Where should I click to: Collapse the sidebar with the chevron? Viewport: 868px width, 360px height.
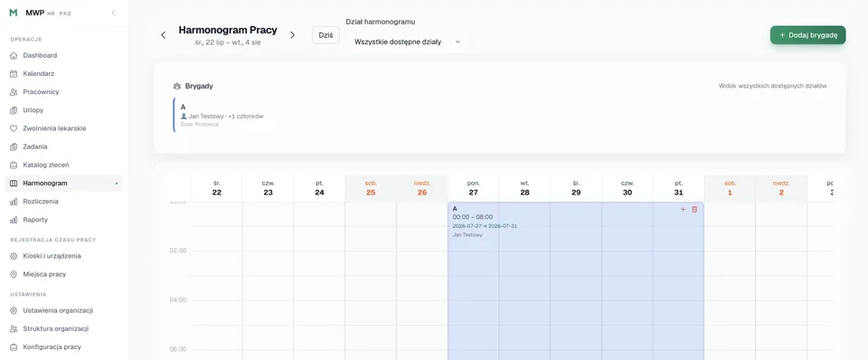[x=114, y=12]
